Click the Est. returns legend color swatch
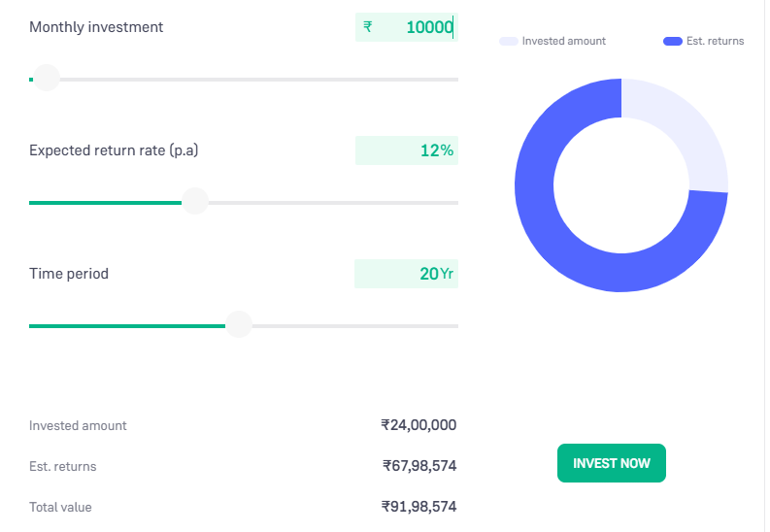 (673, 41)
